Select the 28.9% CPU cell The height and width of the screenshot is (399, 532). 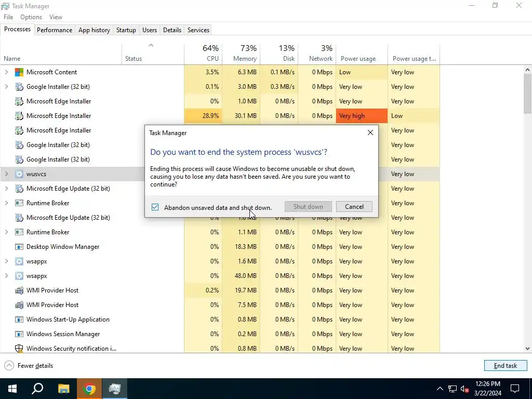(x=203, y=116)
